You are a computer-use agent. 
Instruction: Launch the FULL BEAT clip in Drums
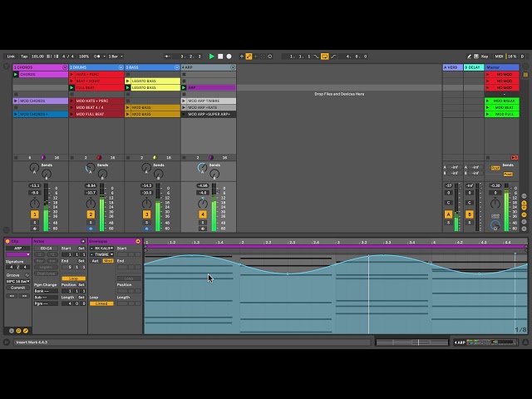(x=71, y=87)
